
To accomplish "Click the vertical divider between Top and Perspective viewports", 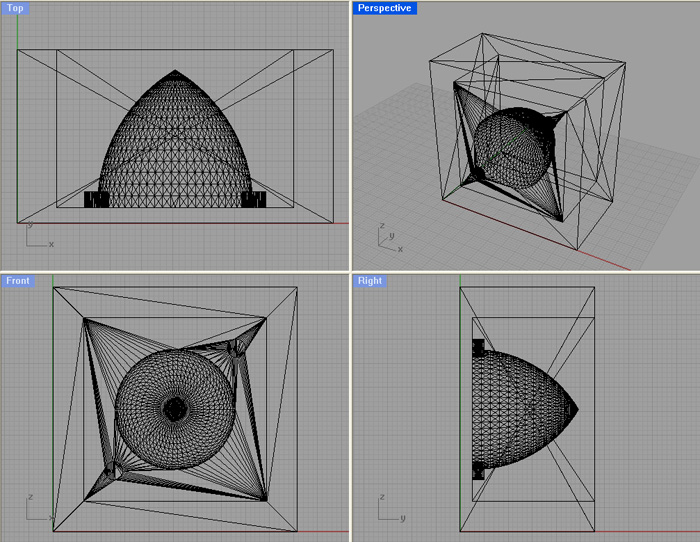I will [350, 135].
